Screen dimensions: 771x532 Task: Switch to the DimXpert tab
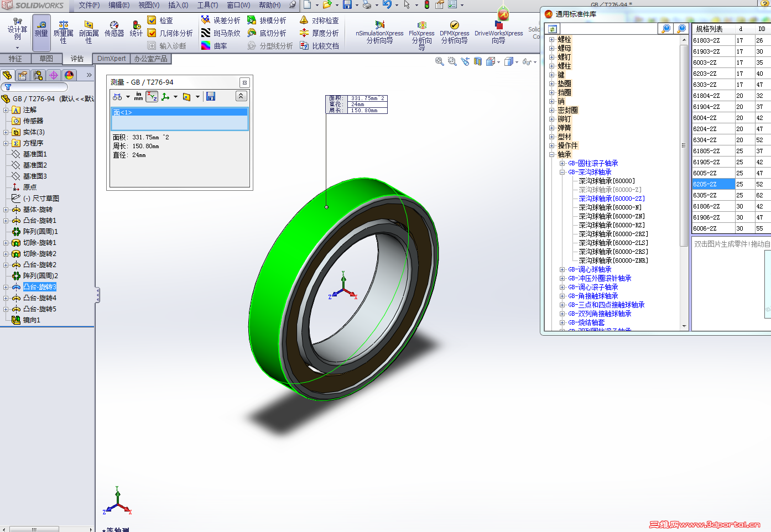click(112, 59)
